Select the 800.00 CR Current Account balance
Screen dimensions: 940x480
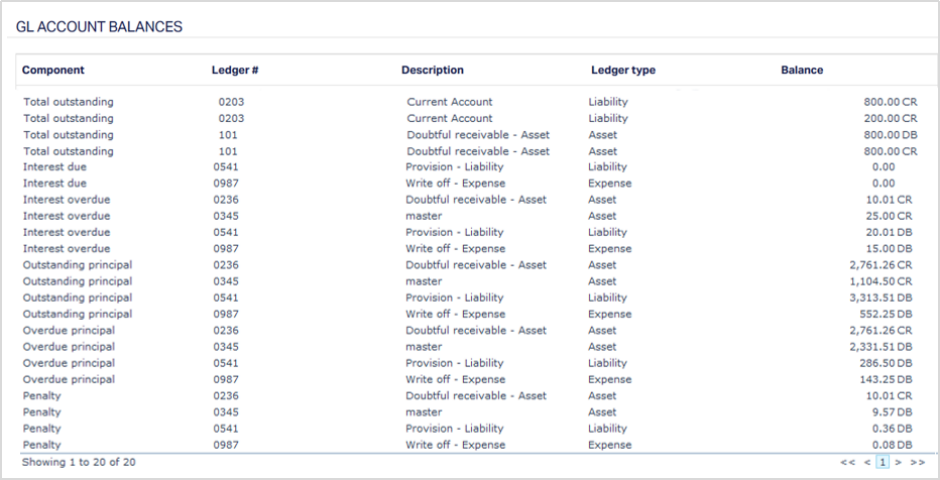(x=888, y=102)
